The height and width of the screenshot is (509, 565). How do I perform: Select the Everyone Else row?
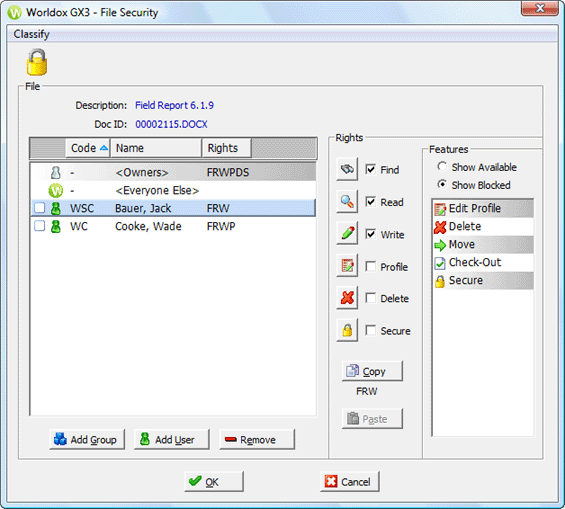click(173, 190)
